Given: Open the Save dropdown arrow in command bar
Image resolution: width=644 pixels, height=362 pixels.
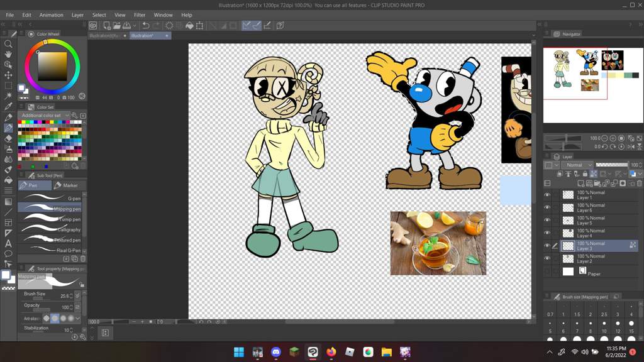Looking at the screenshot, I should pyautogui.click(x=135, y=25).
